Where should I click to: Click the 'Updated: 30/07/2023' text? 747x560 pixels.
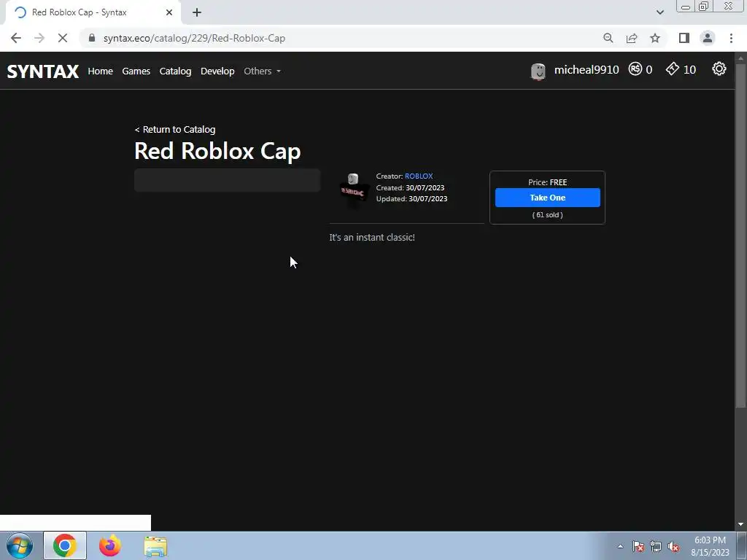coord(411,198)
